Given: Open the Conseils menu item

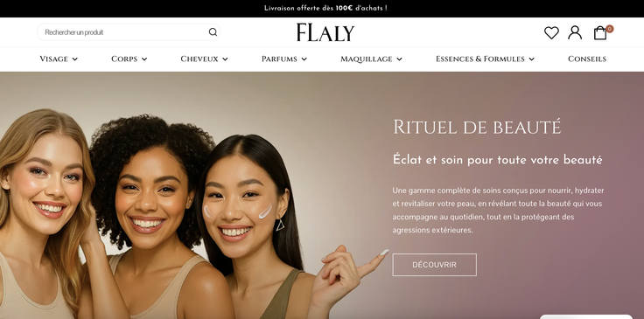Looking at the screenshot, I should point(587,59).
